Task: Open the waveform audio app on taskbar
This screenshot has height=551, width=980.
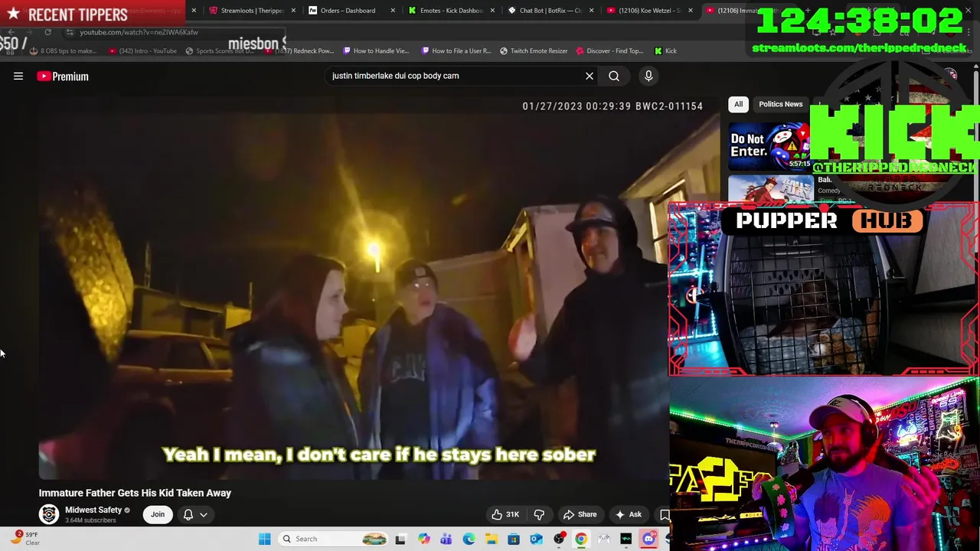Action: pyautogui.click(x=626, y=539)
